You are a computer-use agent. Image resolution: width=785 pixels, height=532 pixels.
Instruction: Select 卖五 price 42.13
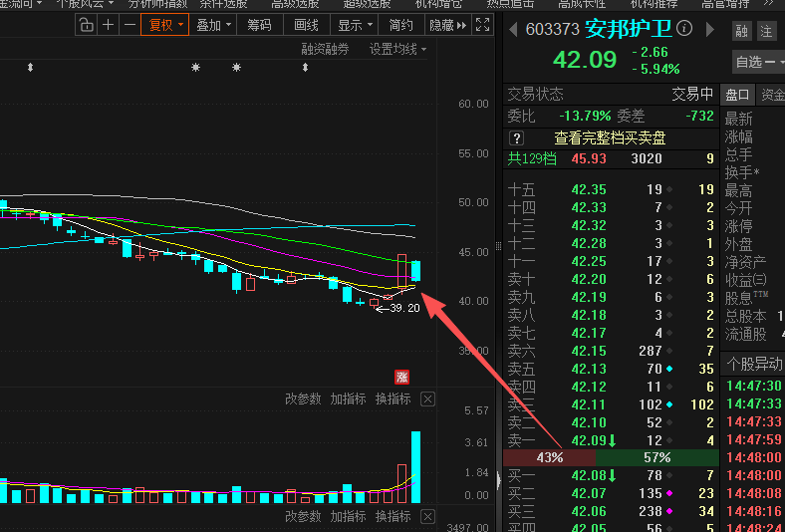pyautogui.click(x=590, y=369)
